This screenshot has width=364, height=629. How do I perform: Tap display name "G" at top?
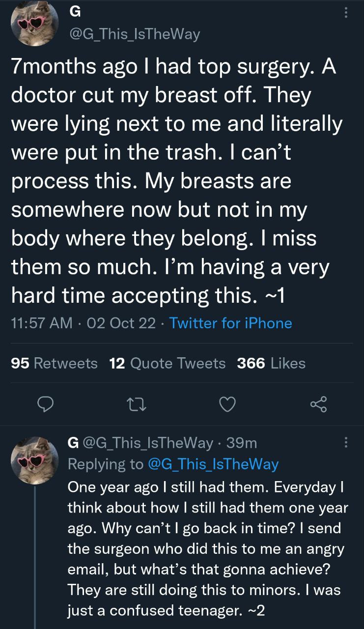(x=76, y=13)
